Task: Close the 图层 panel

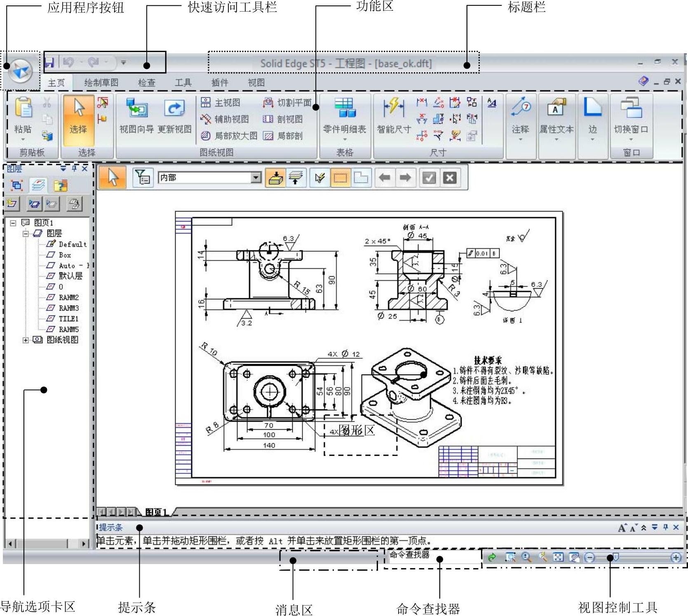Action: 85,168
